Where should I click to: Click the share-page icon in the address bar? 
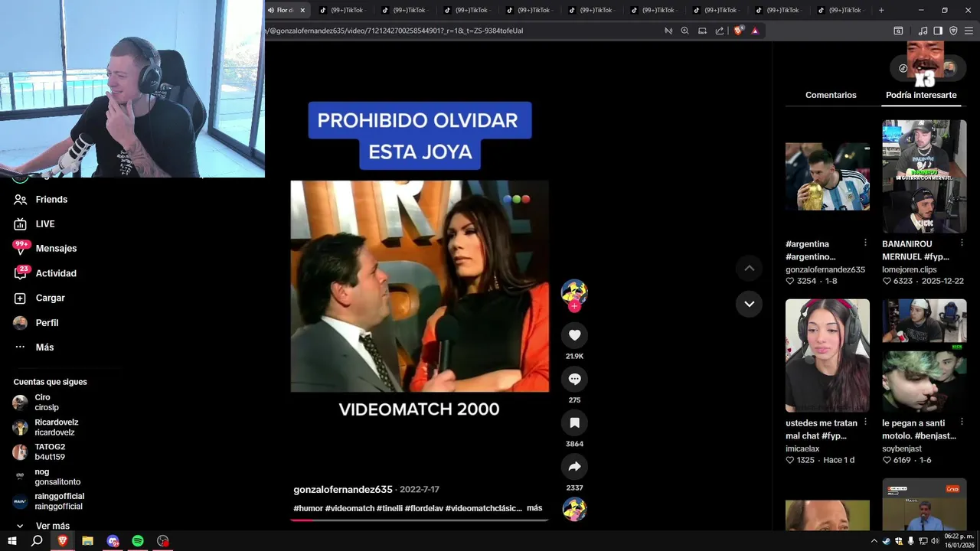720,31
